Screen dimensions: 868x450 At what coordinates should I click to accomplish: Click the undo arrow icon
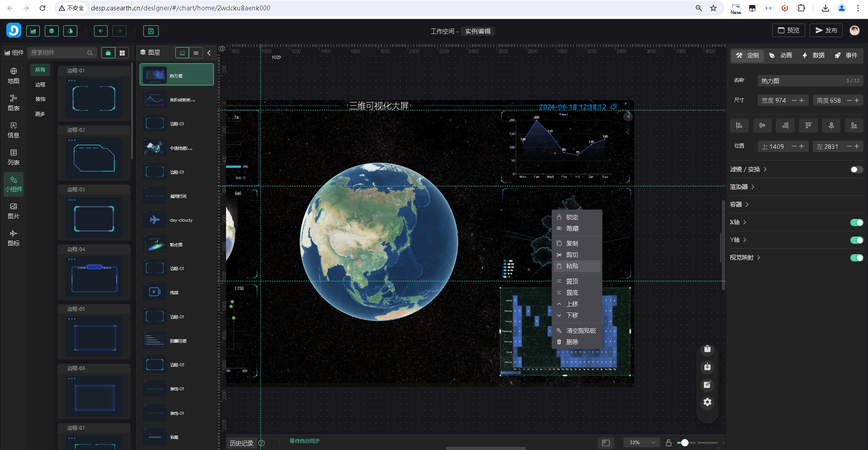(x=101, y=31)
